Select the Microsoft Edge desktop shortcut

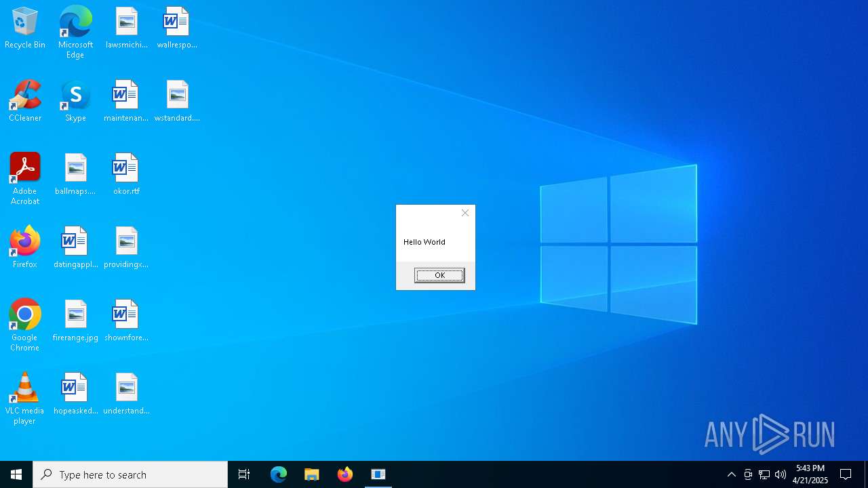click(75, 33)
